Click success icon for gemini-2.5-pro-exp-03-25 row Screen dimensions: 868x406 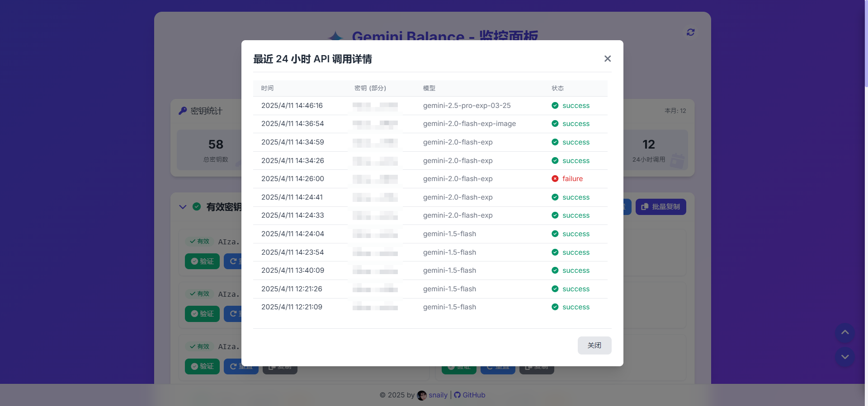[x=555, y=106]
